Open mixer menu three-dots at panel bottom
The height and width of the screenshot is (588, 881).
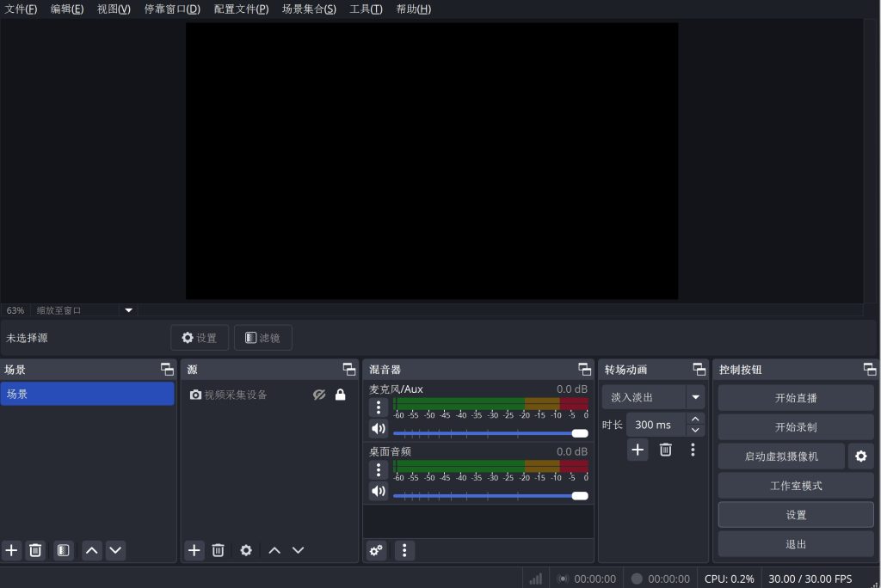[404, 550]
